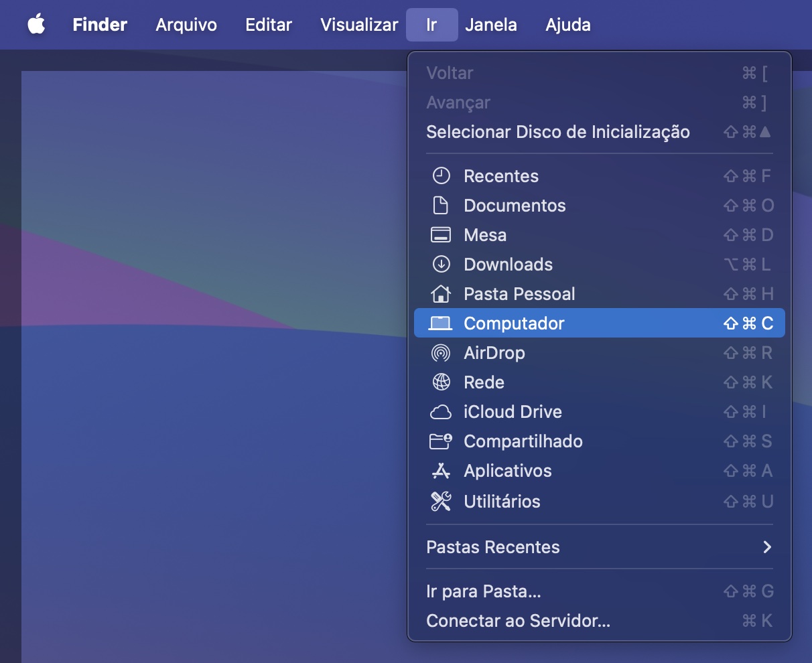Click the Mesa desktop icon
812x663 pixels.
(x=442, y=235)
